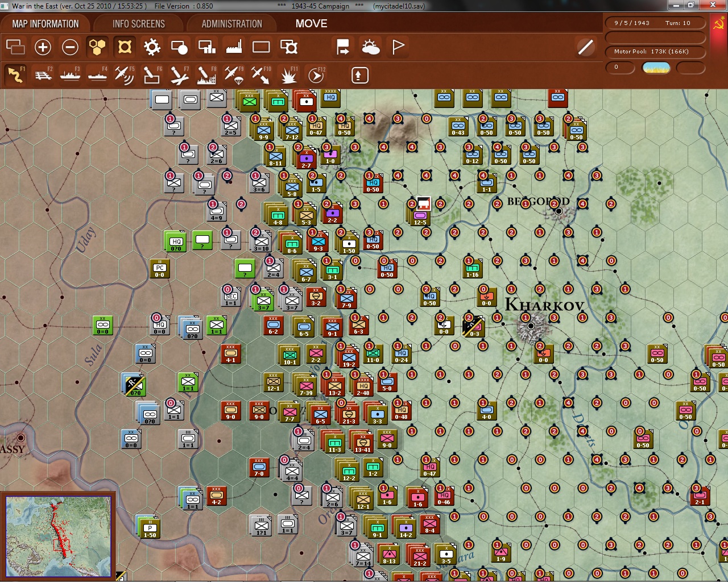Screen dimensions: 728x582
Task: Select F4 amphibious transport mode
Action: click(97, 75)
